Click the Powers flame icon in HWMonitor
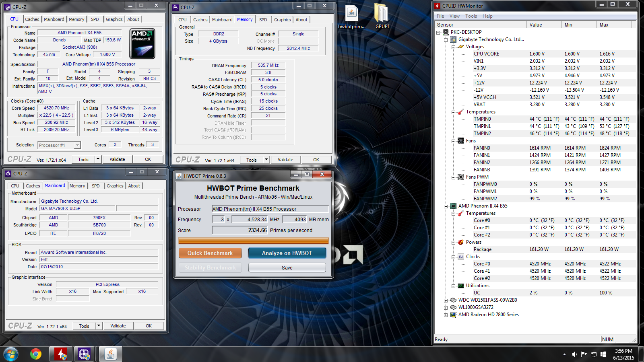This screenshot has width=644, height=362. [x=461, y=242]
